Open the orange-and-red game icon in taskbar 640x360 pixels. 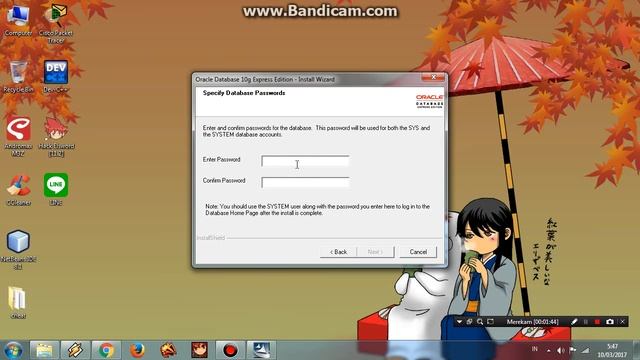pyautogui.click(x=168, y=350)
